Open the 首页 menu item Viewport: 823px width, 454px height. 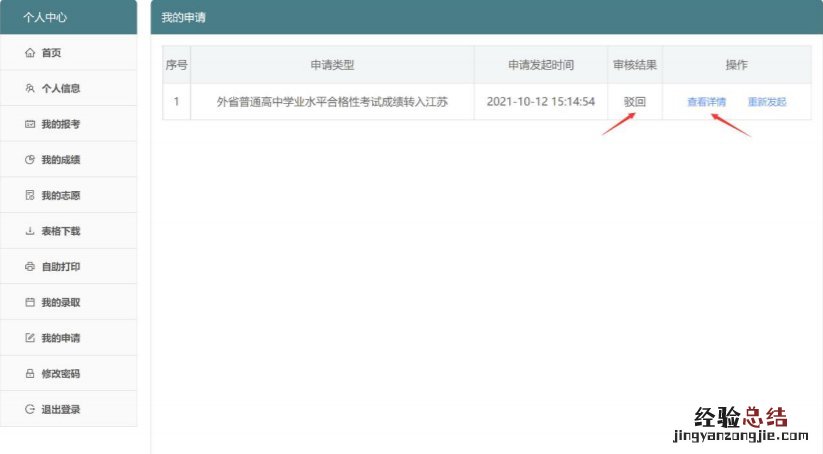(68, 52)
